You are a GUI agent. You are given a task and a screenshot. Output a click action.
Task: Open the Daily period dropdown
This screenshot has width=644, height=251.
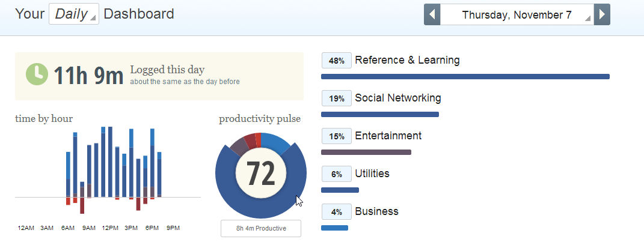click(74, 14)
